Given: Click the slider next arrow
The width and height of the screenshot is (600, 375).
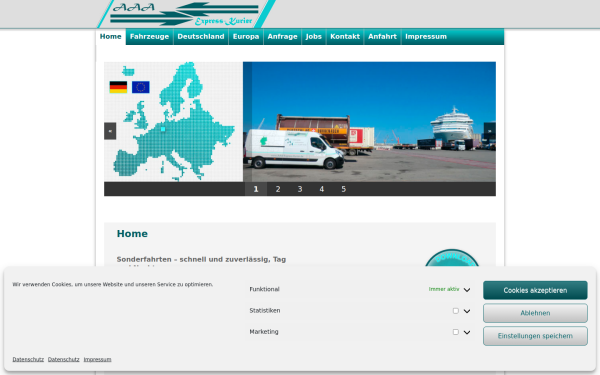Looking at the screenshot, I should coord(489,131).
